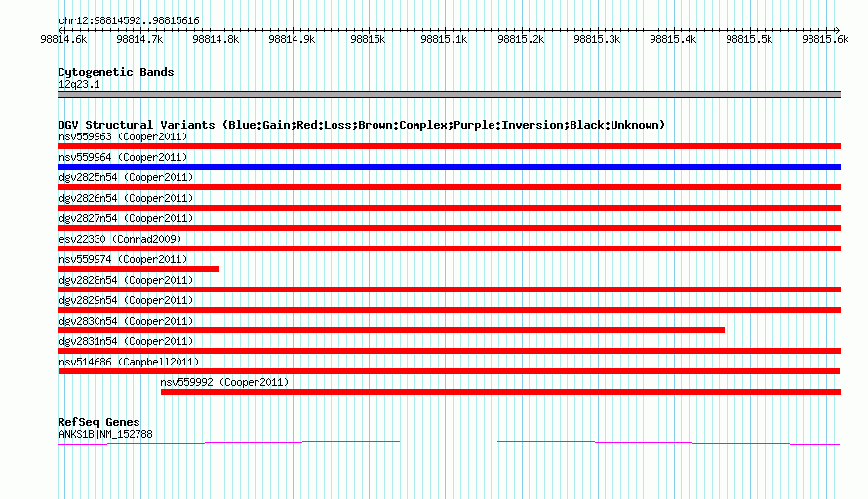Screen dimensions: 868x499
Task: Click the 98814.6k ruler tick label
Action: pyautogui.click(x=63, y=39)
